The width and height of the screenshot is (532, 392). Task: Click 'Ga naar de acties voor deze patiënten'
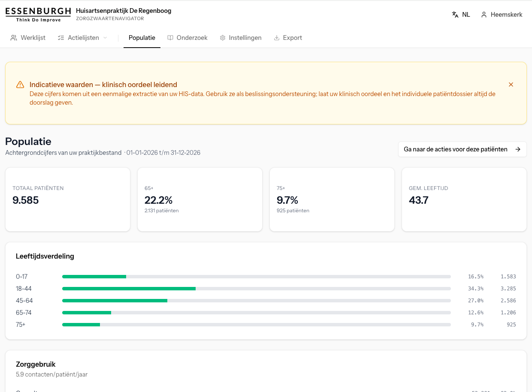click(x=462, y=149)
